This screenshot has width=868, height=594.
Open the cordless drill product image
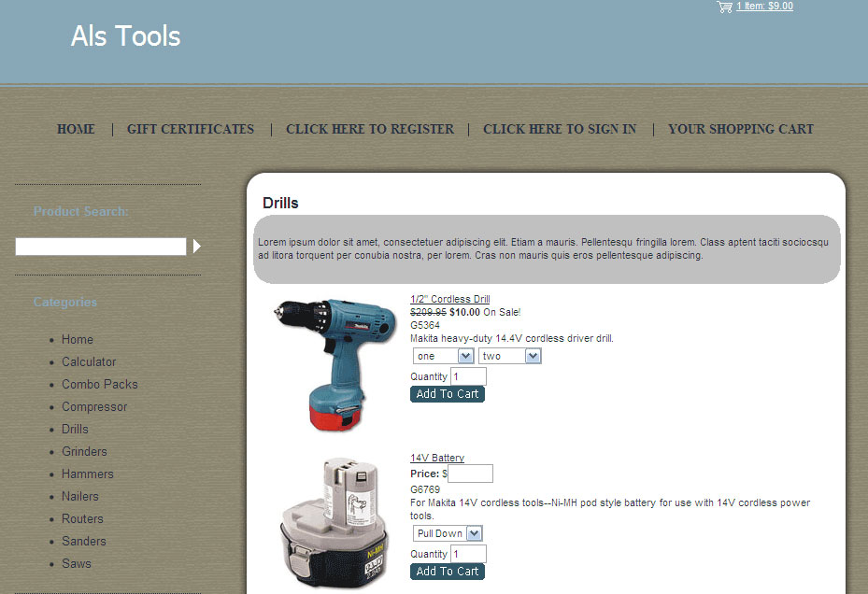323,363
